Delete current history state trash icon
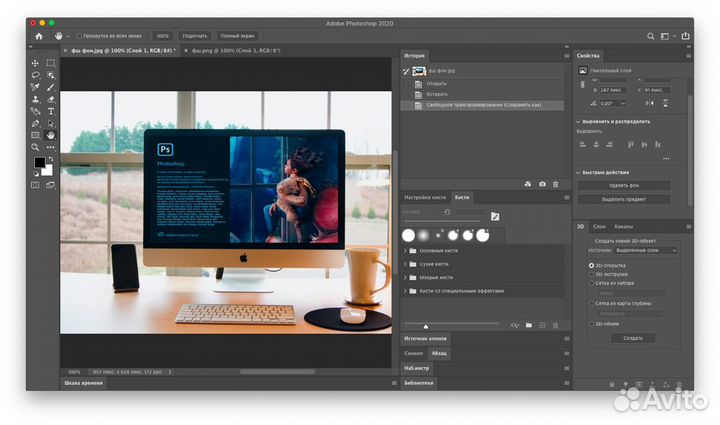 [x=556, y=184]
